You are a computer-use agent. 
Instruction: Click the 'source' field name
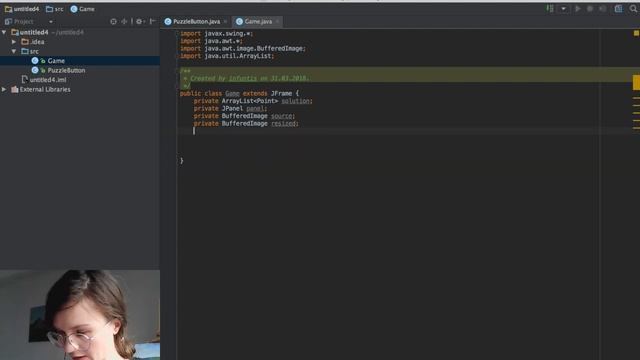pyautogui.click(x=282, y=116)
